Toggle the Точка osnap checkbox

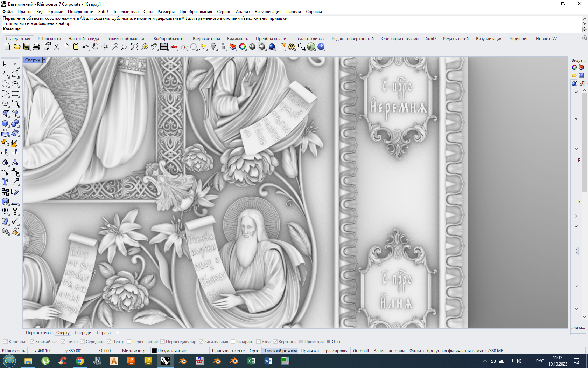point(63,342)
